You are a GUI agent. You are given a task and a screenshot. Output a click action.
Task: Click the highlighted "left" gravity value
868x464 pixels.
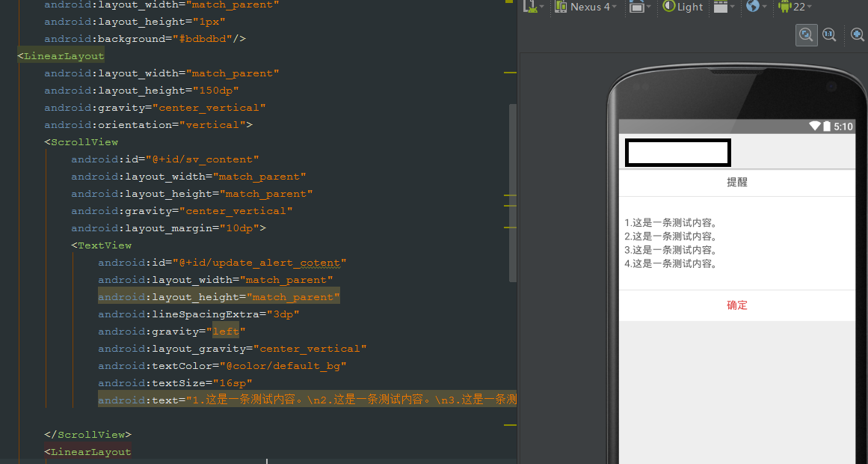pyautogui.click(x=226, y=332)
